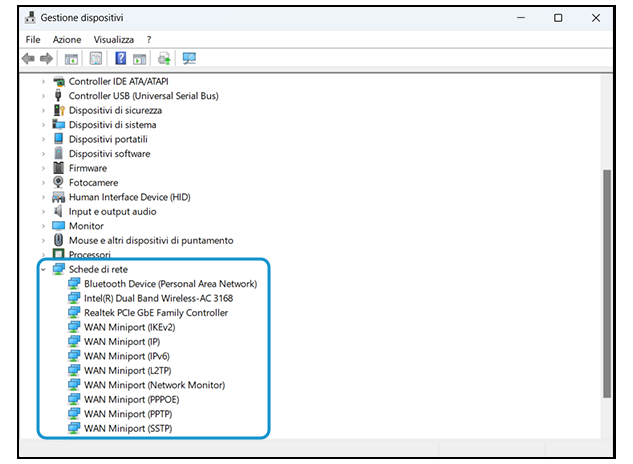Scan for hardware changes via the monitor icon
Screen dimensions: 633x464
[189, 59]
